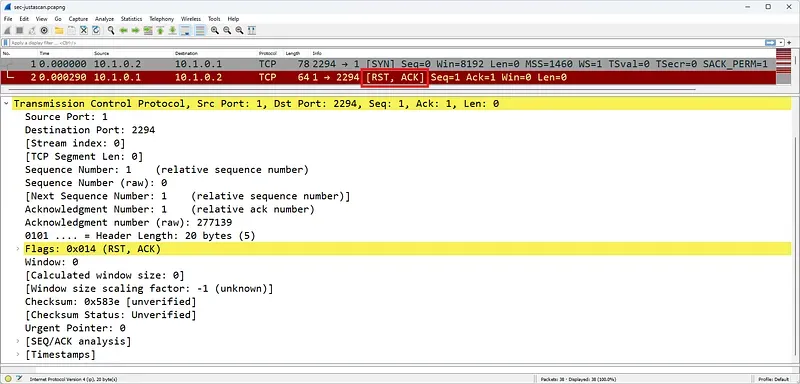Viewport: 800px width, 384px height.
Task: Reload the capture file
Action: (x=96, y=31)
